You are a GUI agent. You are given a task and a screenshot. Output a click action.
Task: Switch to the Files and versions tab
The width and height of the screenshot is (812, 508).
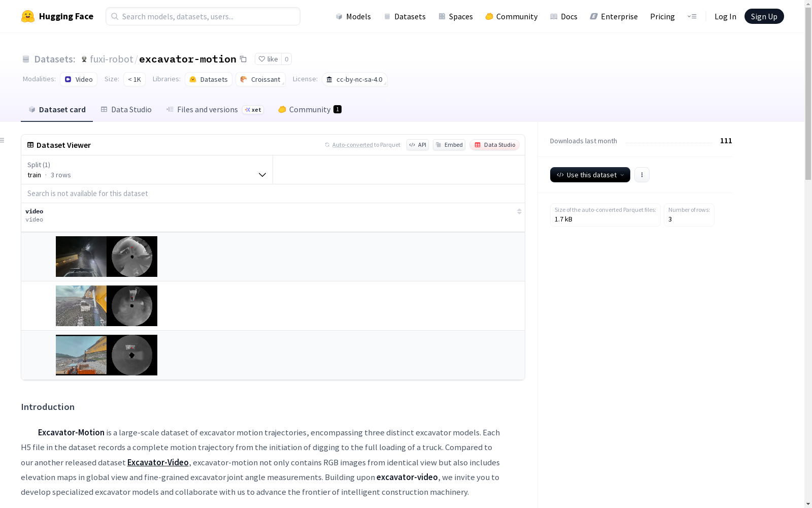coord(207,110)
